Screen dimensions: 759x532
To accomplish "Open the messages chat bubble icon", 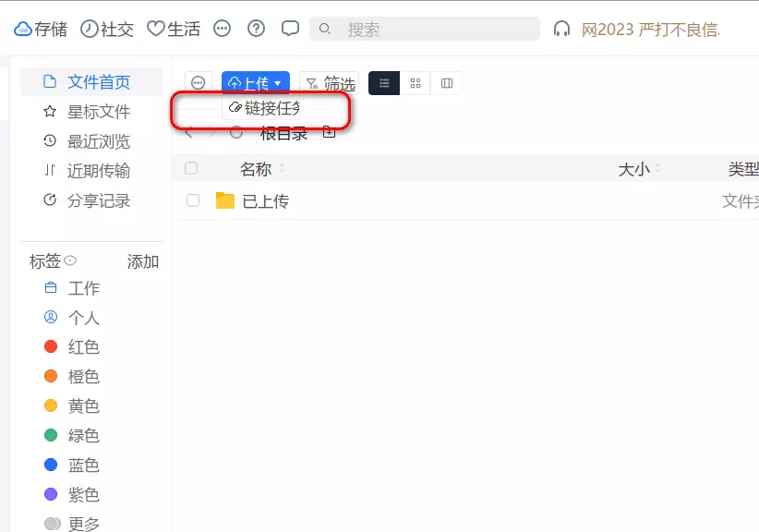I will tap(290, 29).
